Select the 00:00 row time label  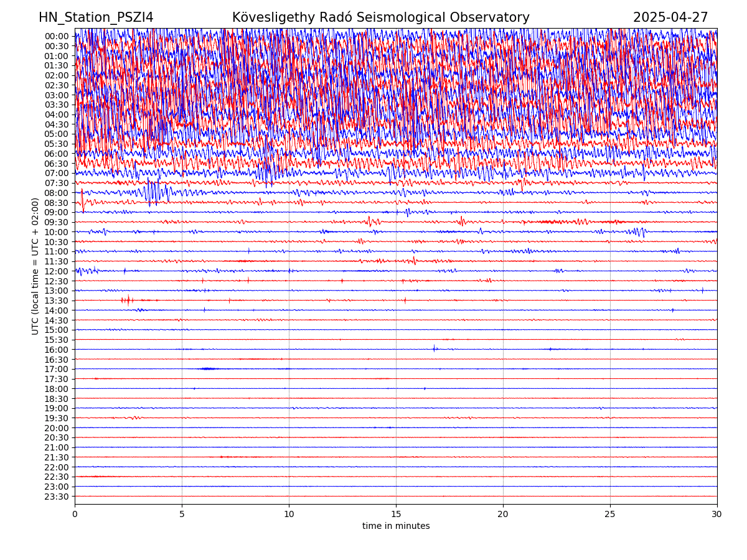pyautogui.click(x=56, y=36)
